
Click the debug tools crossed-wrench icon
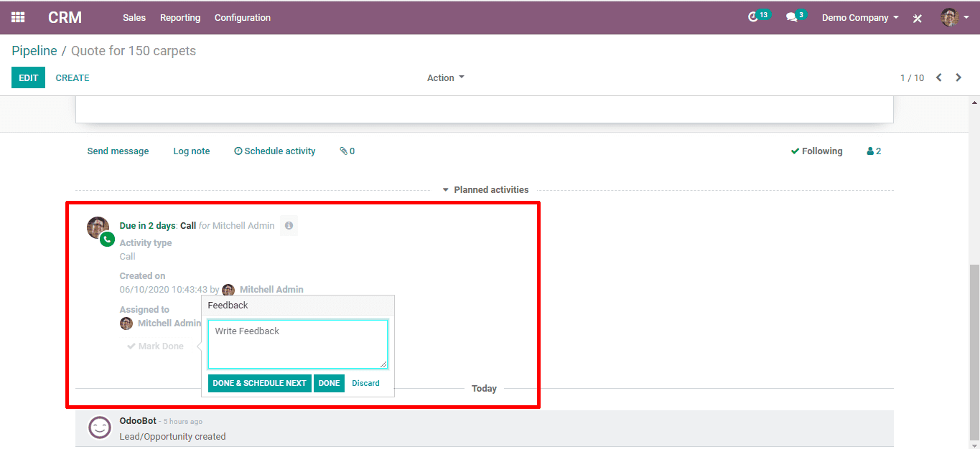click(917, 18)
